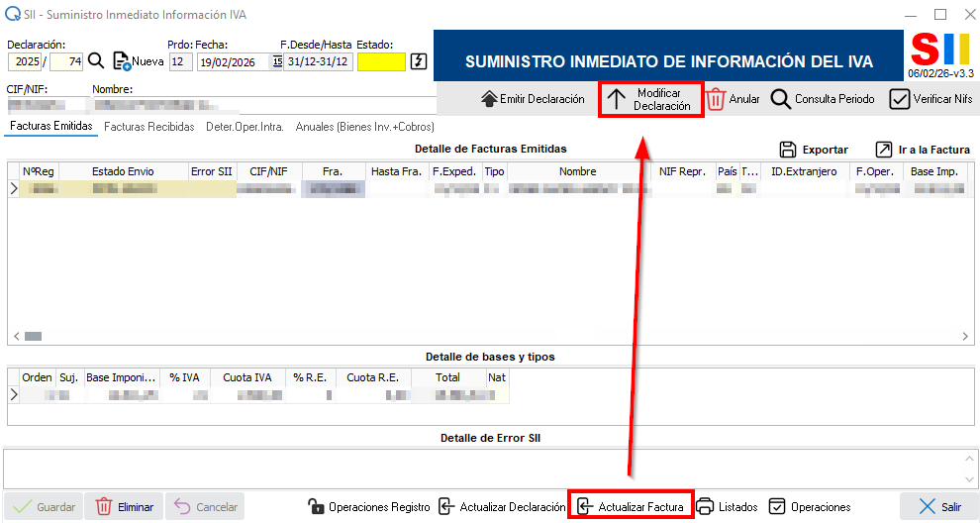Click the horizontal scrollbar thumb in invoice grid
The image size is (980, 523).
33,337
